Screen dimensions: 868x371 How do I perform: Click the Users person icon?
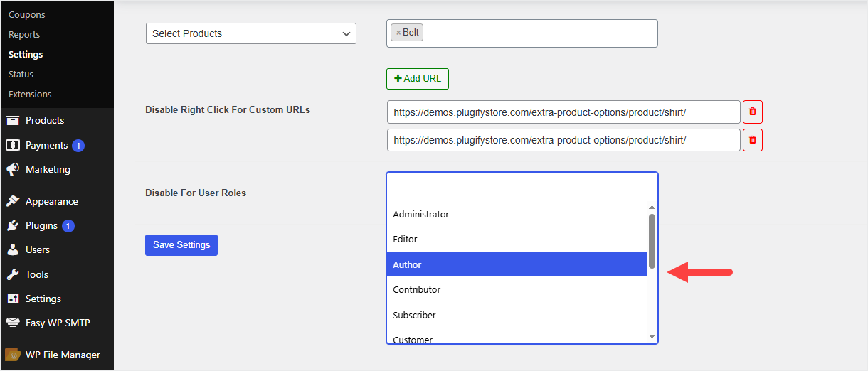pos(13,249)
